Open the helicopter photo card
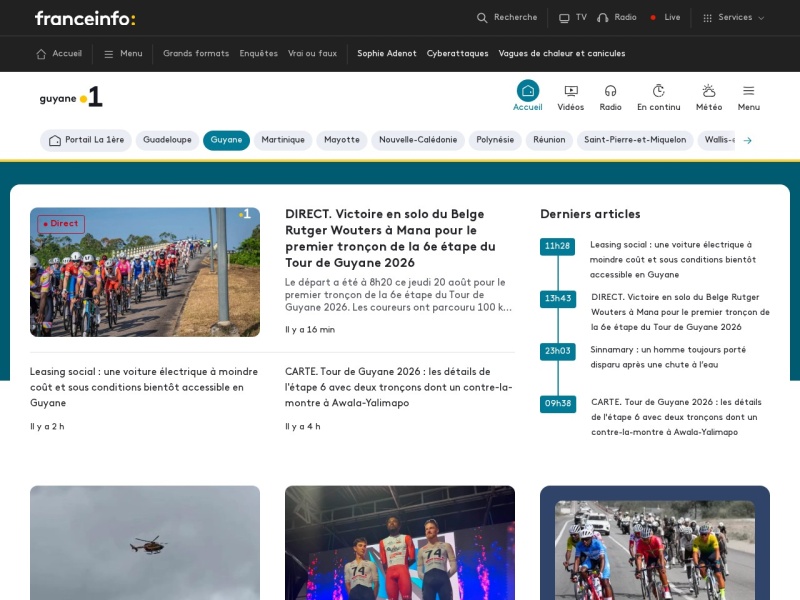 145,543
